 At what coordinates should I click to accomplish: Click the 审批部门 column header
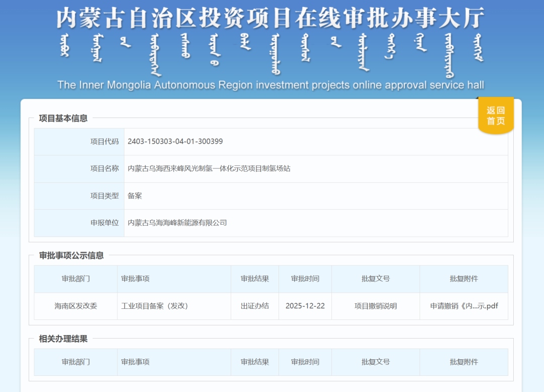75,279
